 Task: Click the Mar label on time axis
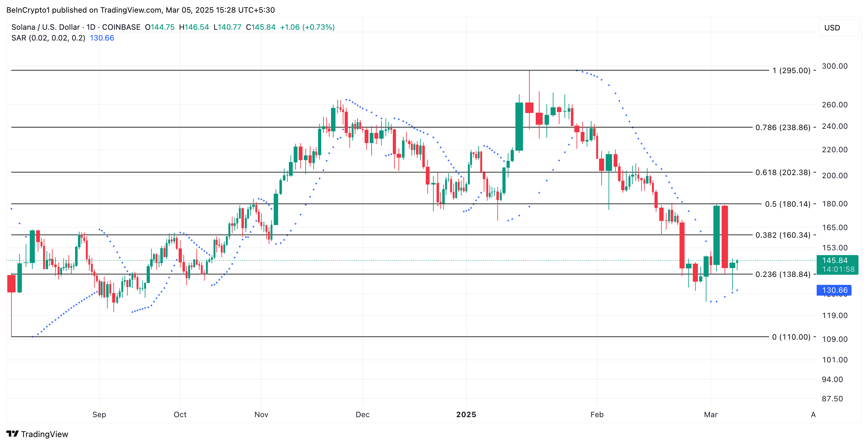click(x=710, y=414)
